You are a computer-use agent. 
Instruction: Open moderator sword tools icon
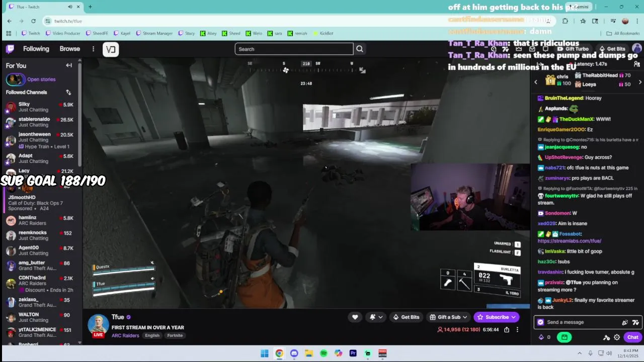[x=607, y=337]
